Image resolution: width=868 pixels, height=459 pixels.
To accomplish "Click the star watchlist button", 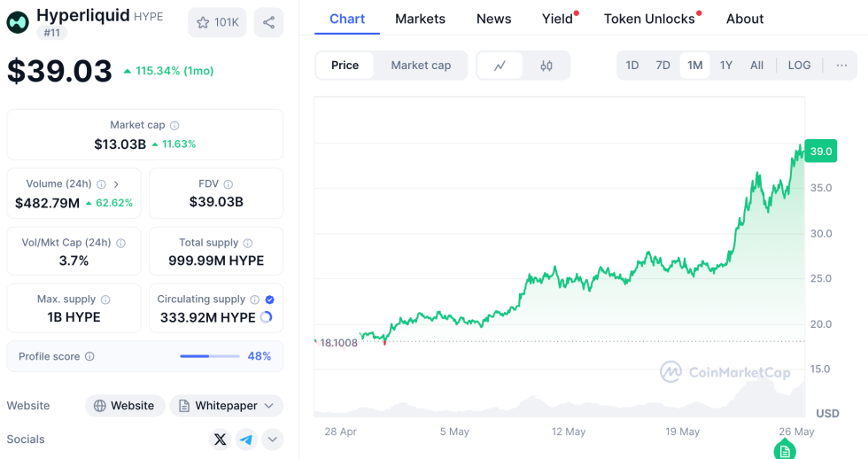I will [x=217, y=22].
